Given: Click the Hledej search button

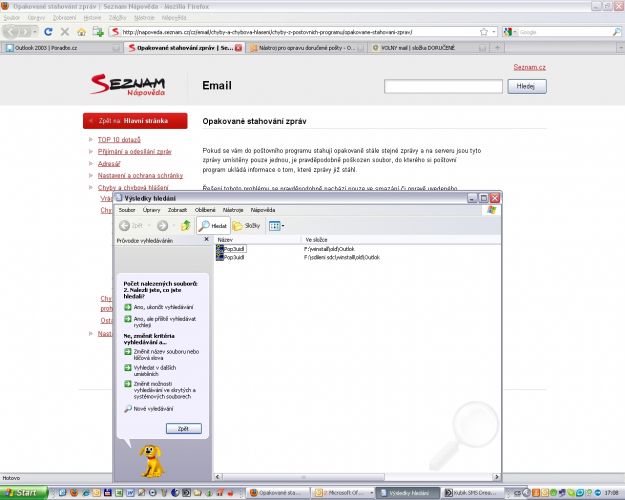Looking at the screenshot, I should pos(527,86).
